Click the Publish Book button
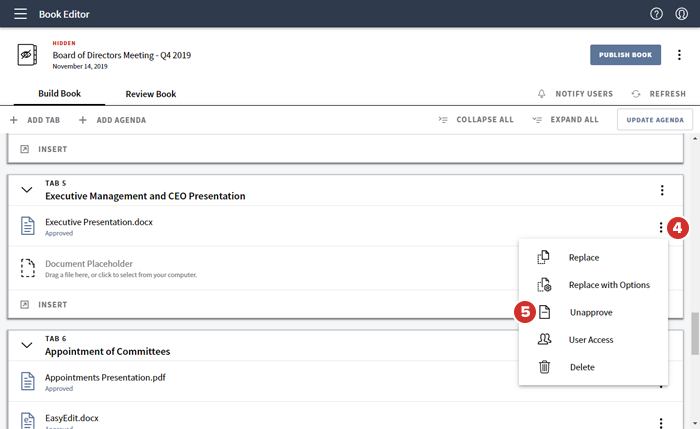The height and width of the screenshot is (429, 700). click(625, 55)
